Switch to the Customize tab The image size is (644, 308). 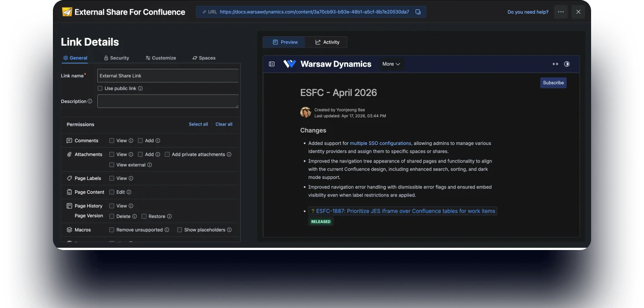tap(161, 58)
